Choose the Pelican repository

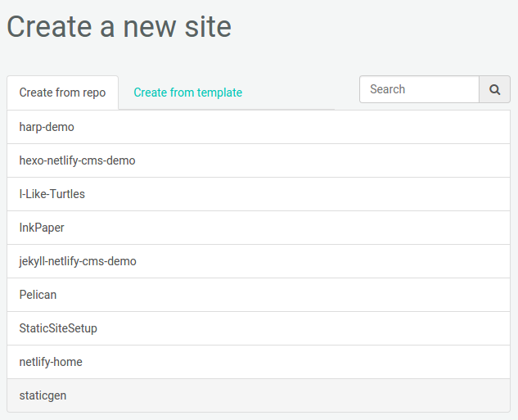(x=38, y=295)
